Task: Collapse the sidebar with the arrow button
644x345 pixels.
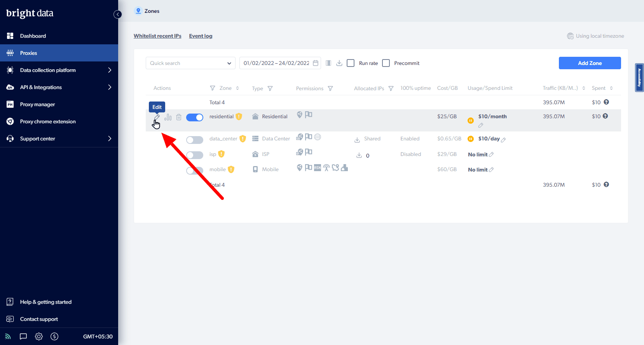Action: pos(117,14)
